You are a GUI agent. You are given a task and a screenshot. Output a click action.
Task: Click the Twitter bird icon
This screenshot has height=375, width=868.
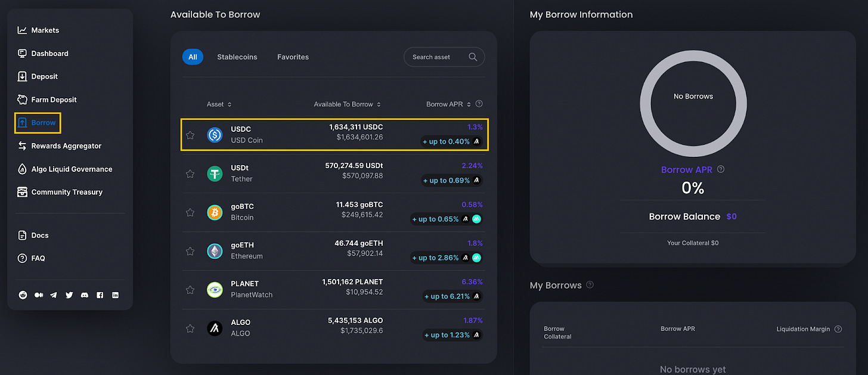click(69, 295)
